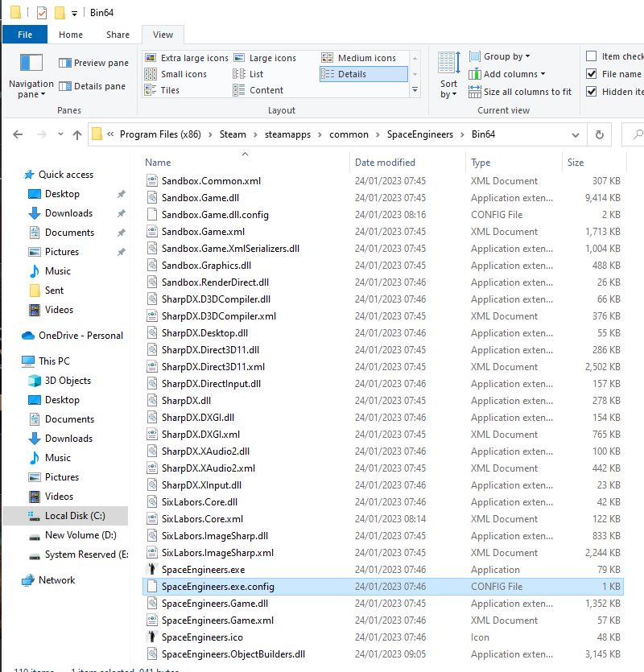This screenshot has height=672, width=644.
Task: Sort by the Date modified column header
Action: [x=385, y=163]
